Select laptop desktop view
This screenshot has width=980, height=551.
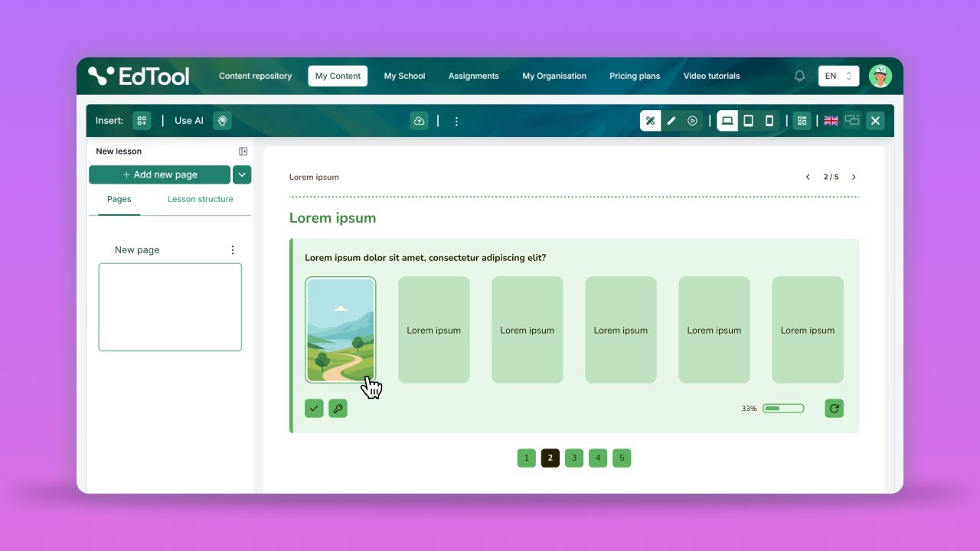[727, 121]
